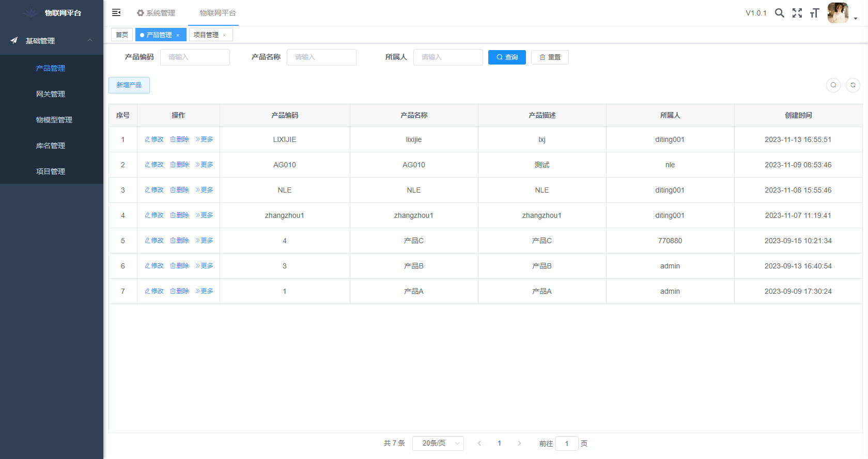Open the 20条/页 page size dropdown
Screen dimensions: 868x459
438,444
